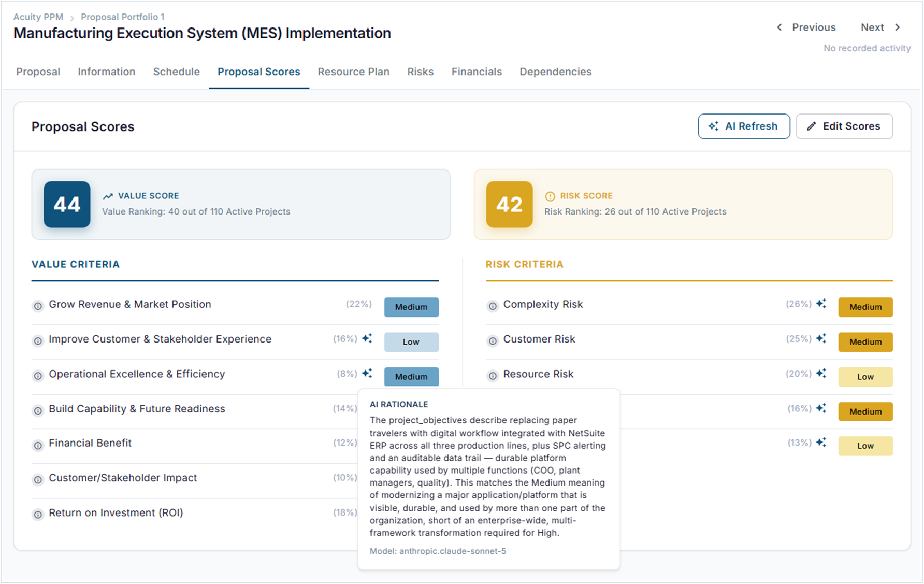
Task: Click the Next navigation link
Action: click(872, 27)
